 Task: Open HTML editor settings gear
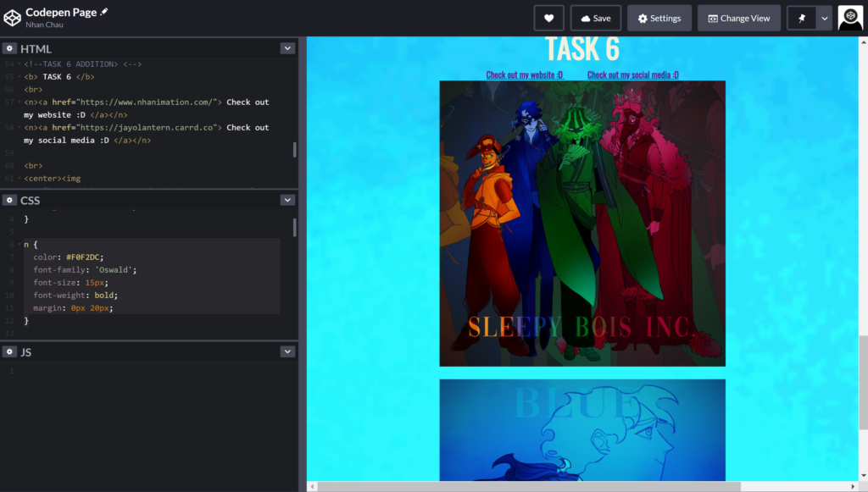coord(9,48)
